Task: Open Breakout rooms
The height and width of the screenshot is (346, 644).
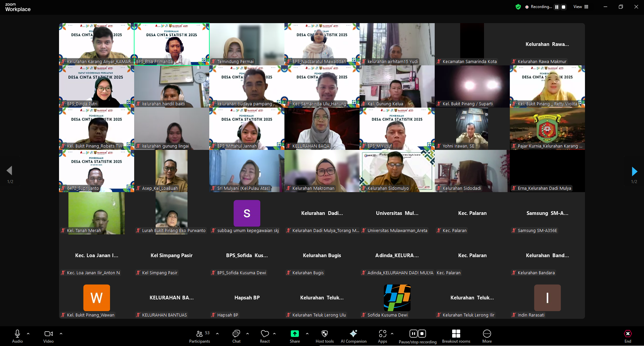Action: [x=456, y=336]
